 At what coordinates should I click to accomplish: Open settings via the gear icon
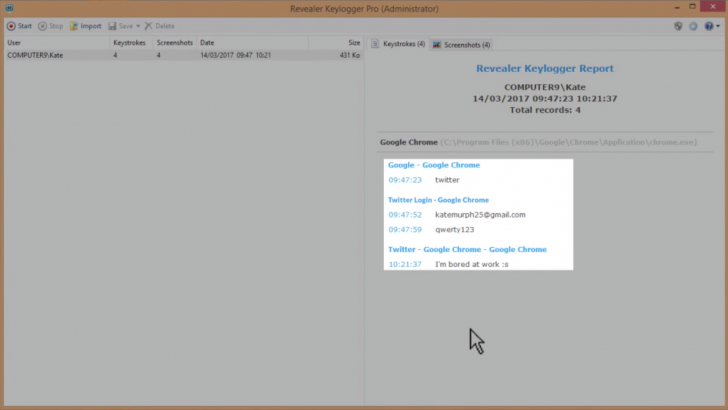tap(693, 26)
